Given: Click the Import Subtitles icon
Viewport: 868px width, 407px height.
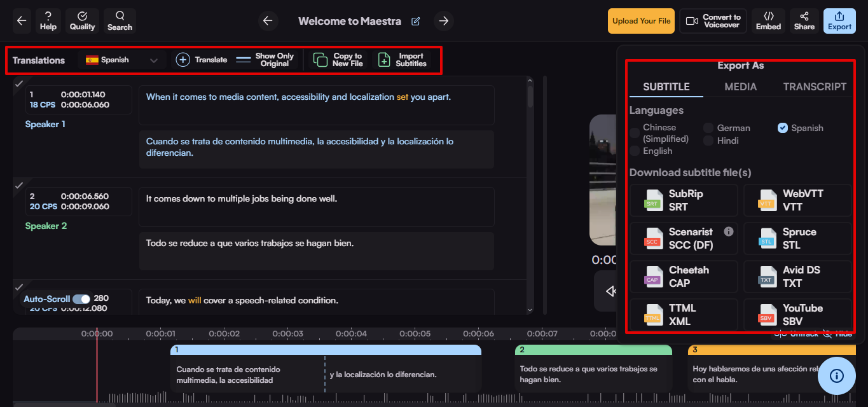Looking at the screenshot, I should [384, 59].
